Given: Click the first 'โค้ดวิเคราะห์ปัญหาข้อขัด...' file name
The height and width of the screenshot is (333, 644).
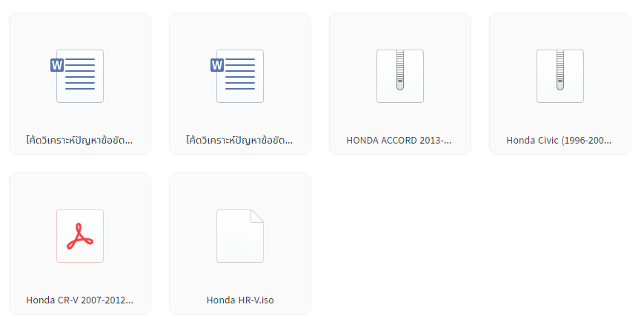Looking at the screenshot, I should (x=79, y=140).
